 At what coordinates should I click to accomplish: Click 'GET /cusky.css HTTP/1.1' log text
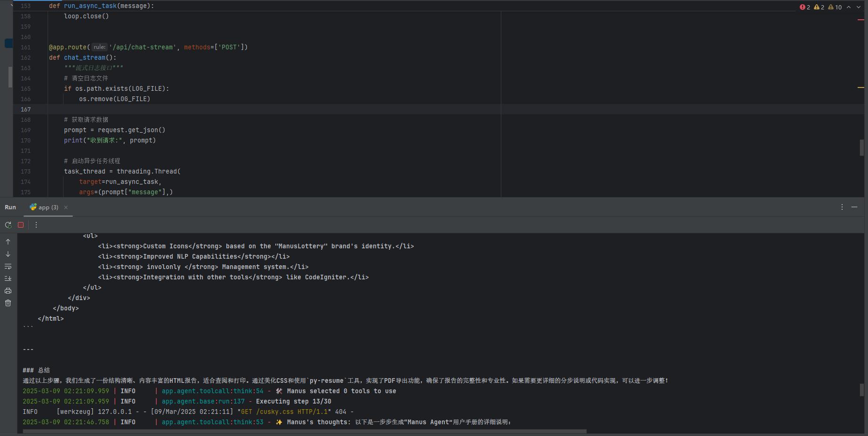(284, 412)
